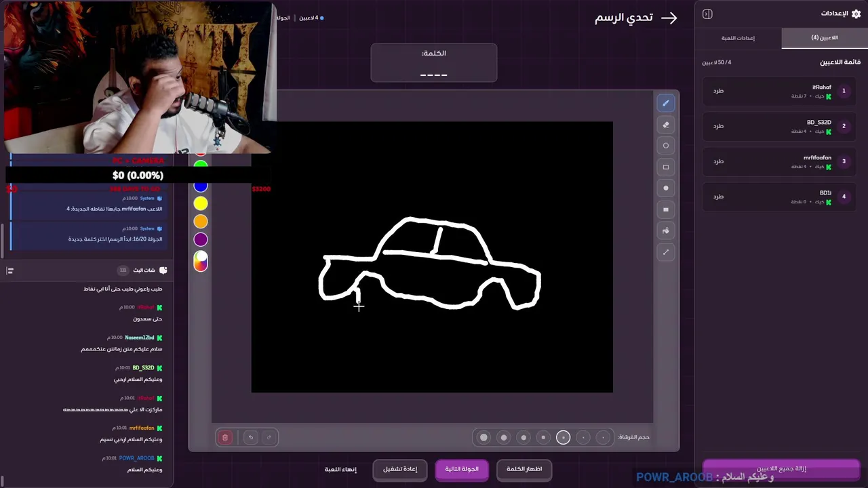This screenshot has height=488, width=868.
Task: Switch to the إعدادات اللعبة tab
Action: (x=738, y=38)
